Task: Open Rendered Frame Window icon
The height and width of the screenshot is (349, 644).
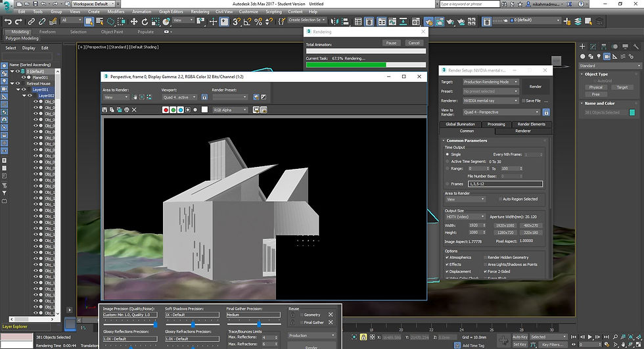Action: [x=440, y=21]
